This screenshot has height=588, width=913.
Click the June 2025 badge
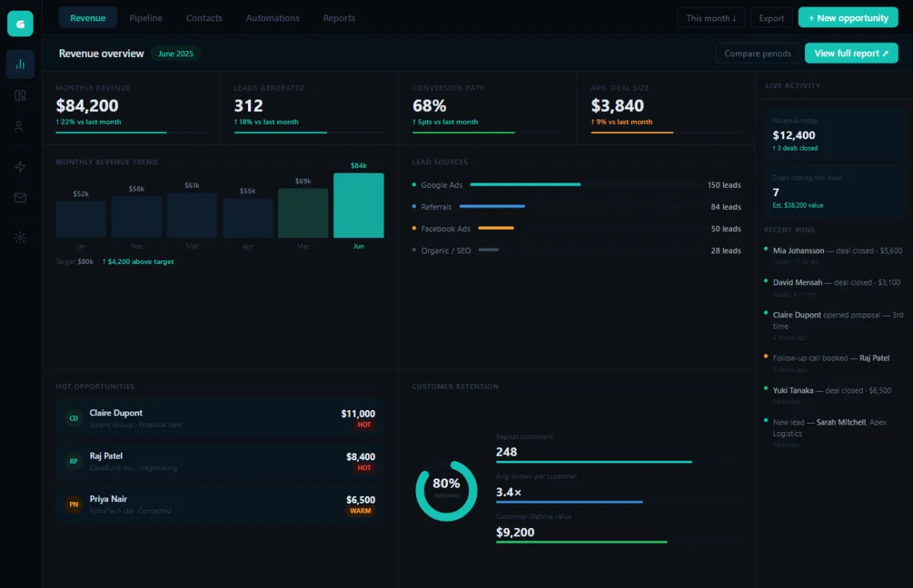click(176, 54)
